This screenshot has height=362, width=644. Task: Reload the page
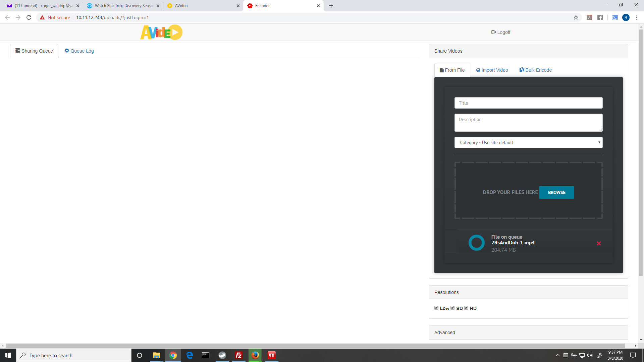pos(29,17)
